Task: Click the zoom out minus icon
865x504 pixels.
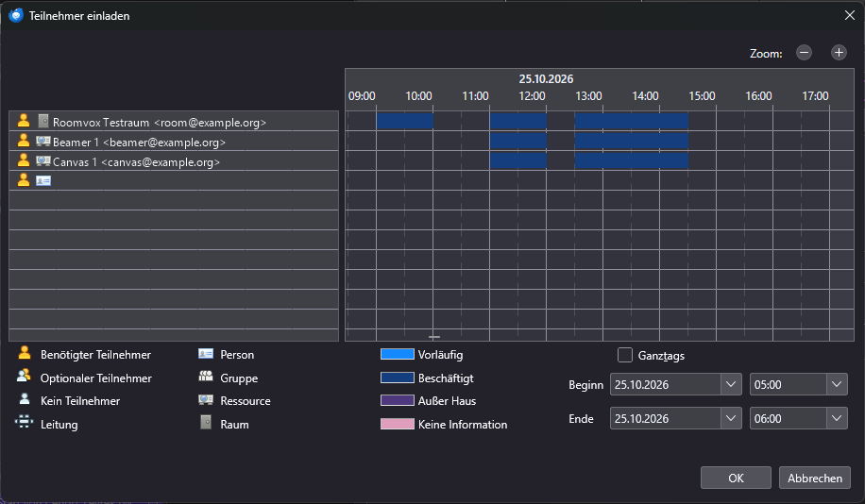Action: coord(804,53)
